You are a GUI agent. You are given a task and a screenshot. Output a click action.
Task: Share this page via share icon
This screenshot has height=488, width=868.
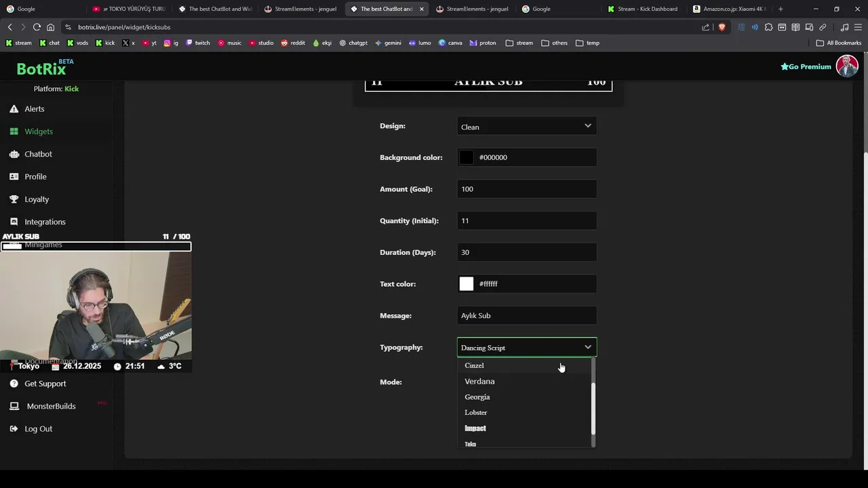pyautogui.click(x=705, y=27)
